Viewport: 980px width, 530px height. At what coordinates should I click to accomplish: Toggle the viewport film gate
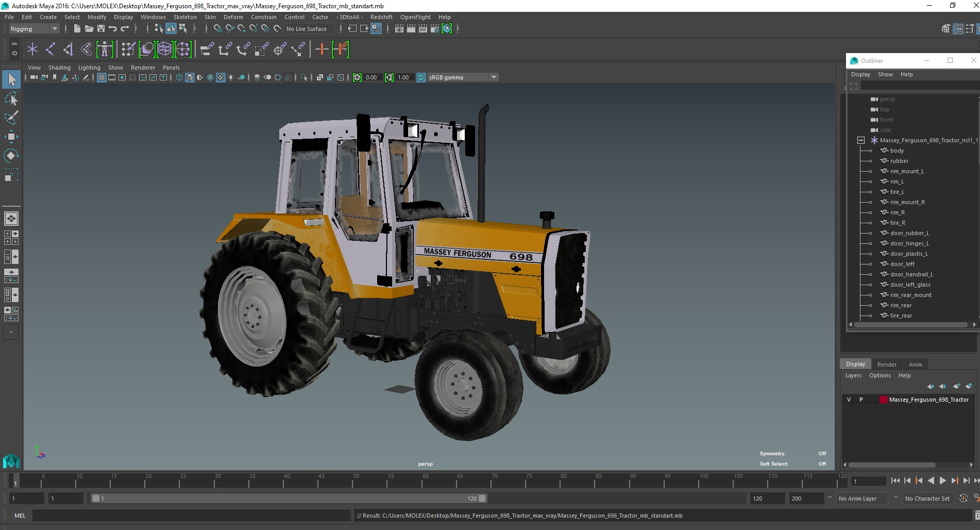click(x=112, y=77)
